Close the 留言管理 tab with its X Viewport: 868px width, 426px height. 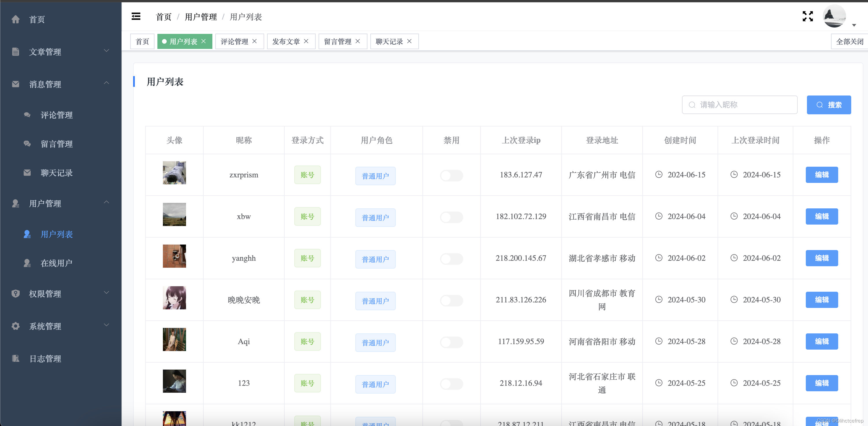tap(358, 41)
